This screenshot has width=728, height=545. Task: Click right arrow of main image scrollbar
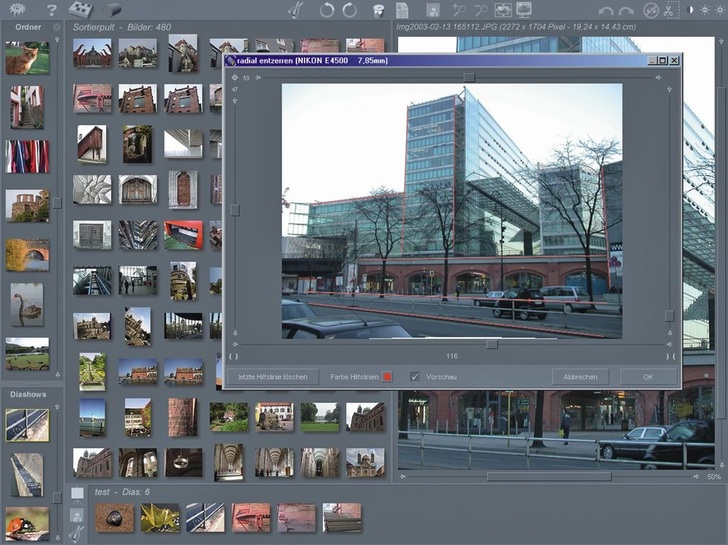pyautogui.click(x=696, y=476)
